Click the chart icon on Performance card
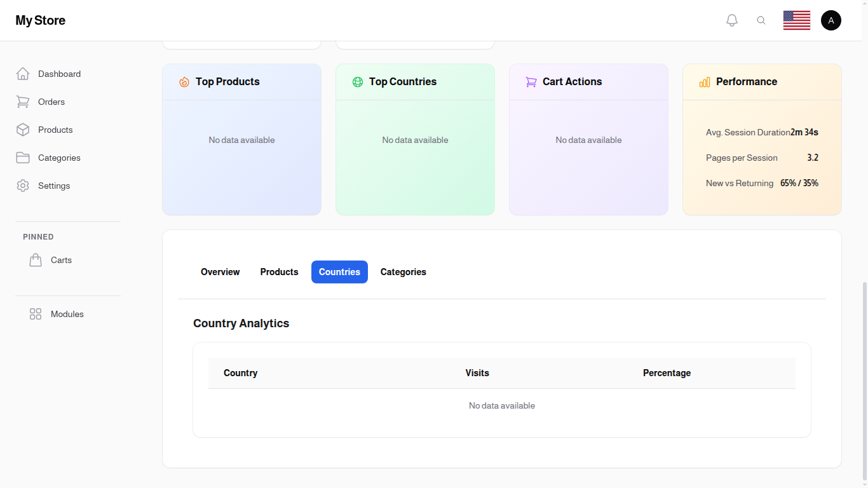868x488 pixels. click(x=704, y=82)
